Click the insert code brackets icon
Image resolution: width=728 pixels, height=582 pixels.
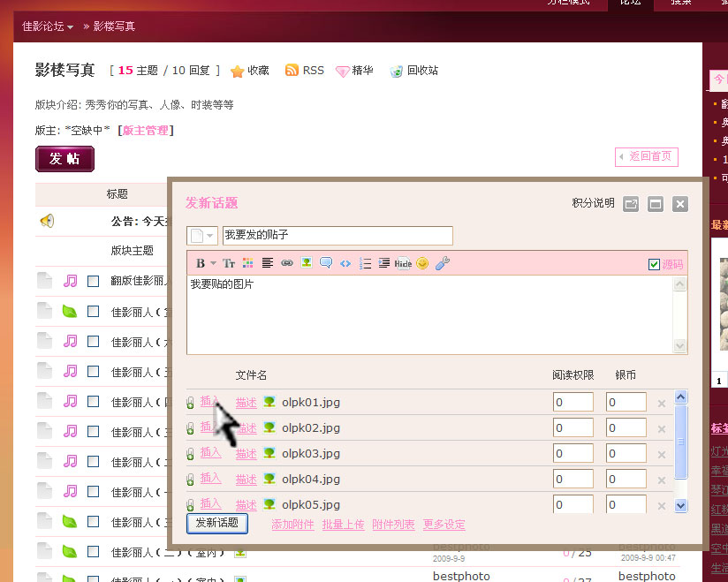[345, 263]
